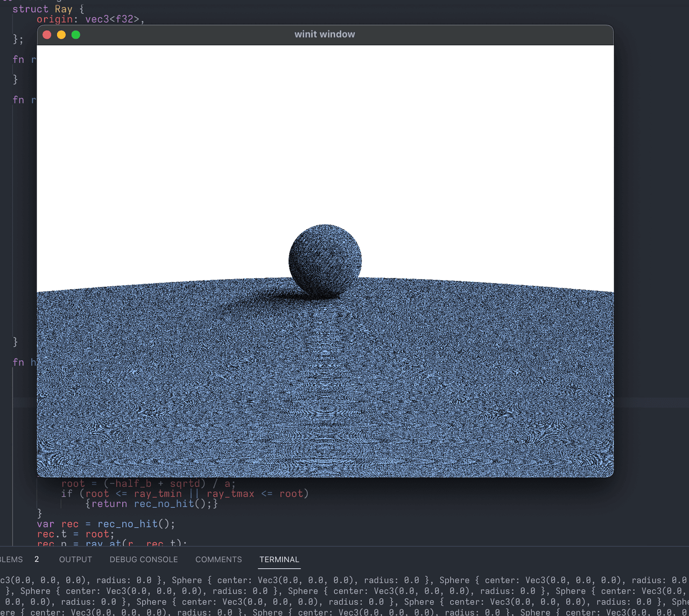This screenshot has height=616, width=689.
Task: Minimize the winit window with yellow button
Action: [61, 34]
